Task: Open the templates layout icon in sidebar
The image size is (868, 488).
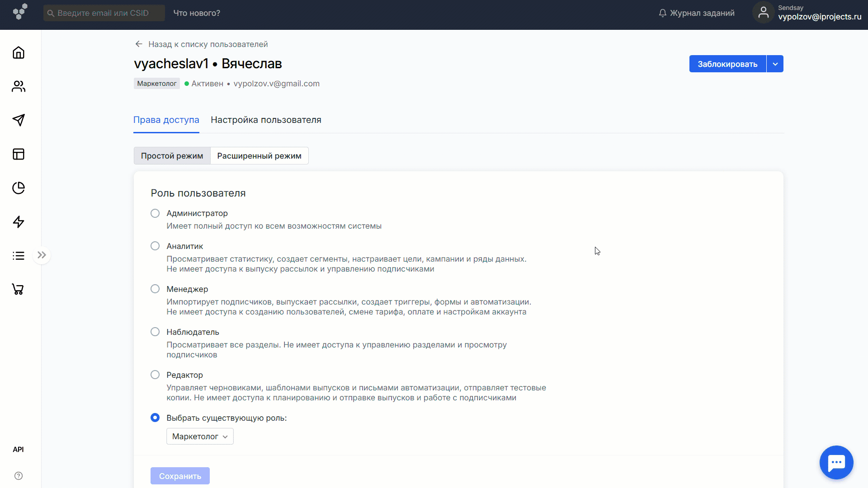Action: (19, 154)
